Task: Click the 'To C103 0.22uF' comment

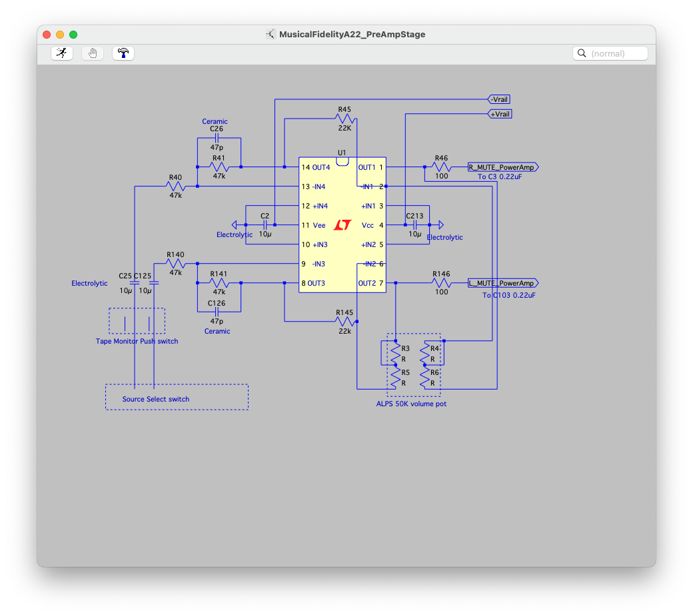Action: pyautogui.click(x=508, y=295)
